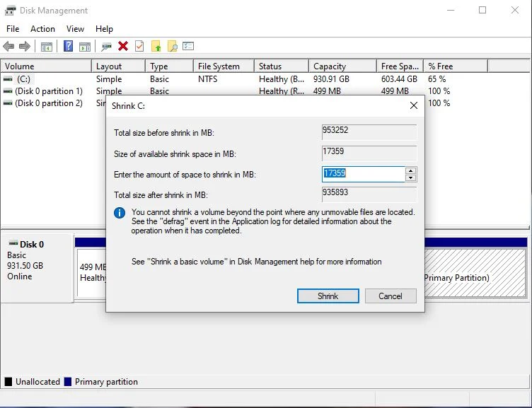Click drive icon of Disk 0 partition 1
Image resolution: width=532 pixels, height=408 pixels.
8,91
